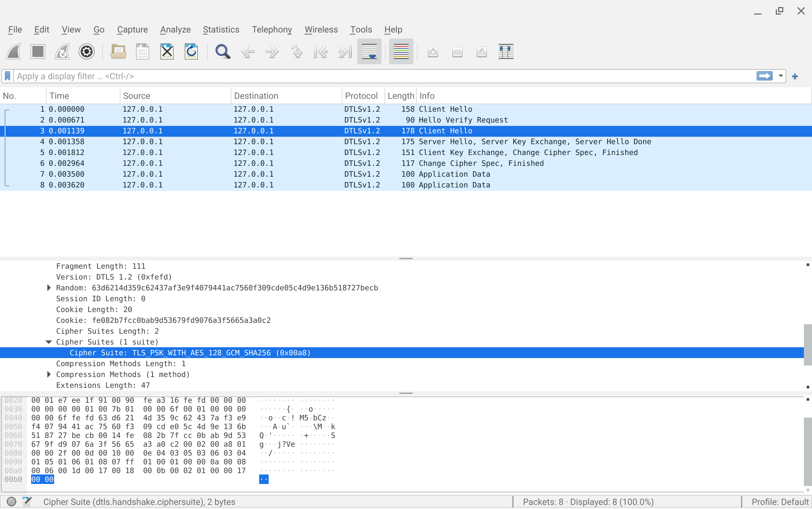Viewport: 812px width, 509px height.
Task: Open display filter history dropdown arrow
Action: point(781,76)
